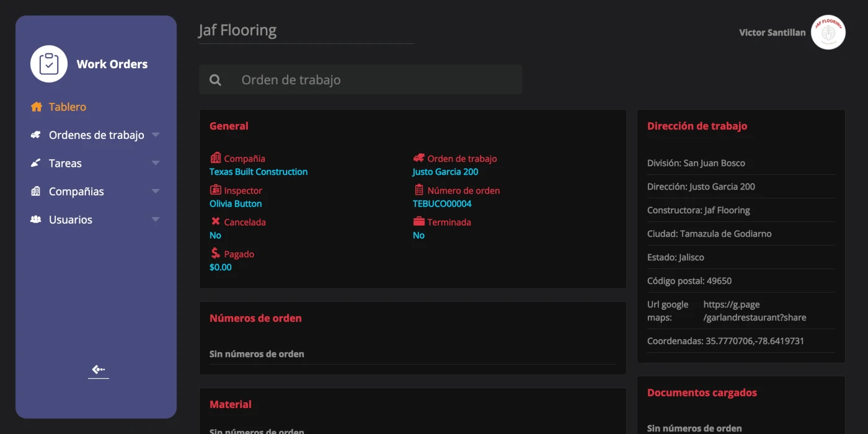Click the magnifying glass search icon
Image resolution: width=868 pixels, height=434 pixels.
click(215, 80)
